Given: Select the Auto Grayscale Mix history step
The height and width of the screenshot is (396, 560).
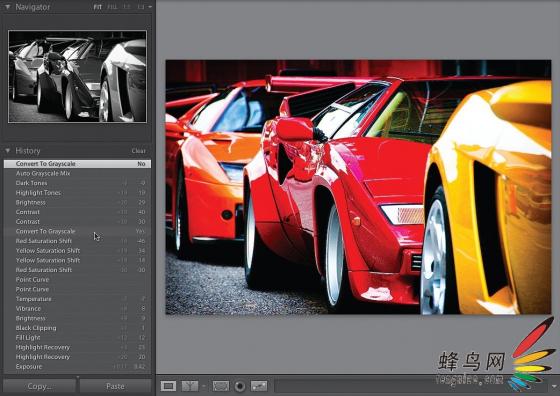Looking at the screenshot, I should [x=77, y=174].
